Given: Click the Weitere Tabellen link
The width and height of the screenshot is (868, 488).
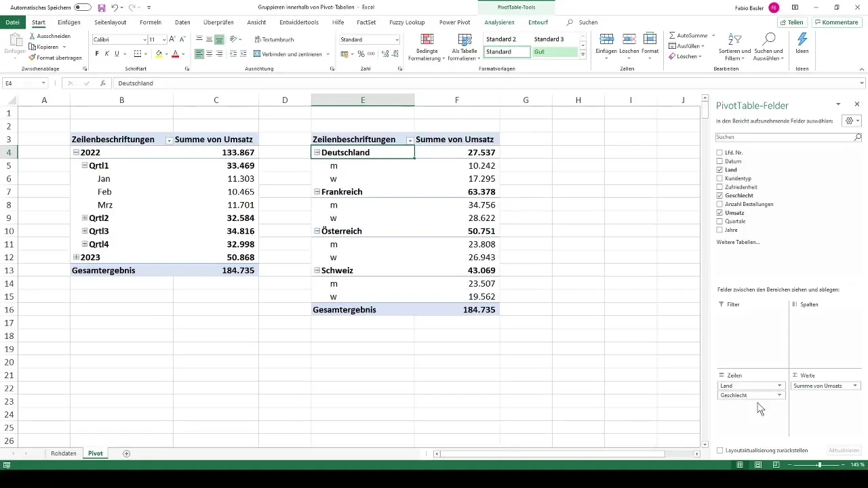Looking at the screenshot, I should [738, 242].
